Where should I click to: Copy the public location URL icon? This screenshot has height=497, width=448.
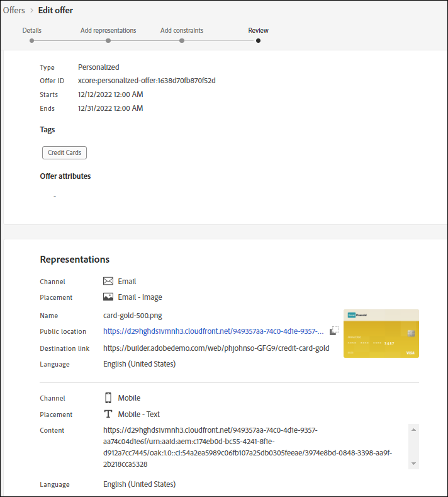334,331
